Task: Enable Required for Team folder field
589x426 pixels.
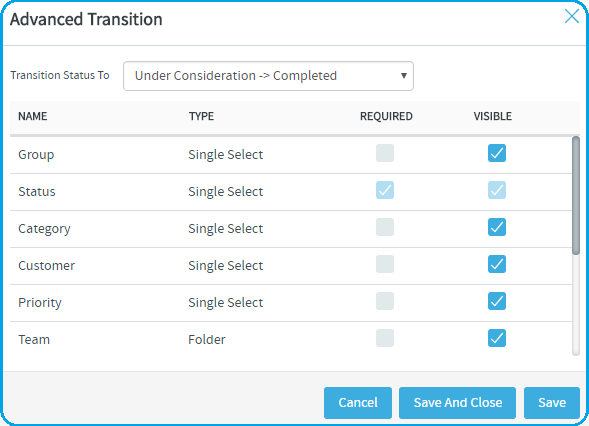Action: pos(385,338)
